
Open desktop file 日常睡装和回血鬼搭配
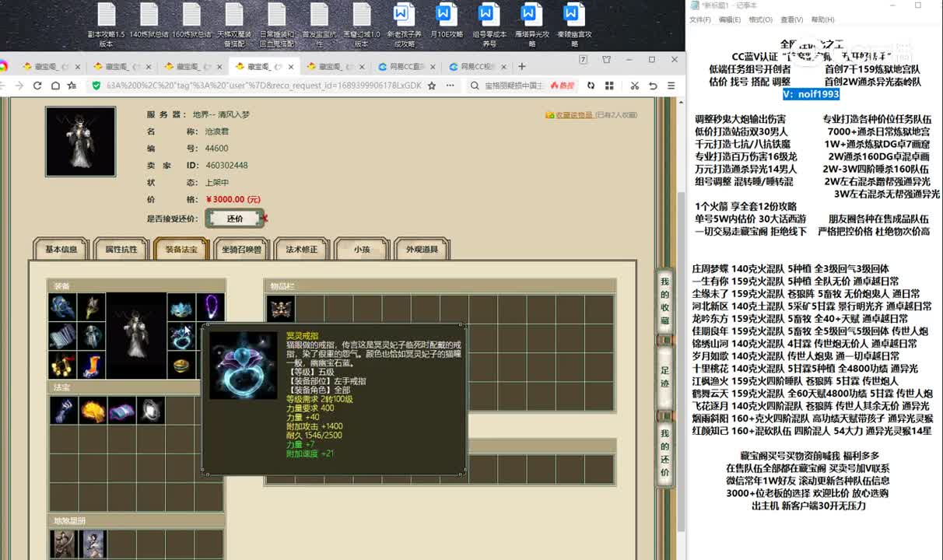[277, 26]
